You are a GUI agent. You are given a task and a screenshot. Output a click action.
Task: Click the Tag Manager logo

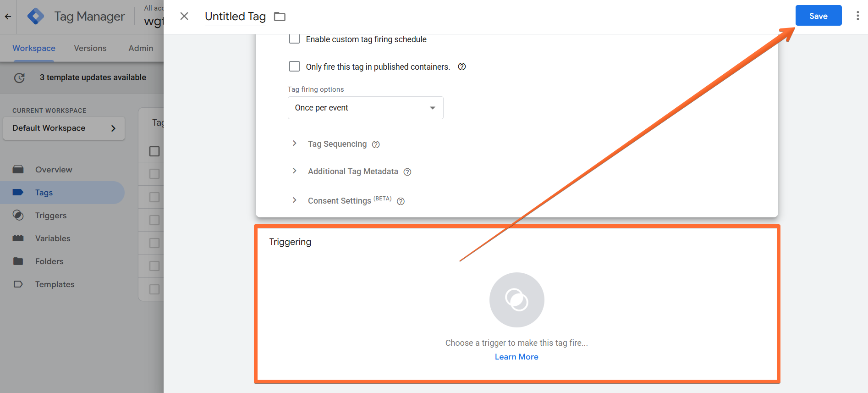click(36, 17)
